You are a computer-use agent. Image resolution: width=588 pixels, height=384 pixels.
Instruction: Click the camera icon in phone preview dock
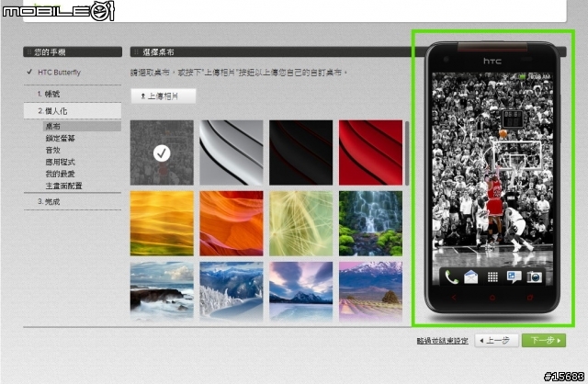point(535,277)
